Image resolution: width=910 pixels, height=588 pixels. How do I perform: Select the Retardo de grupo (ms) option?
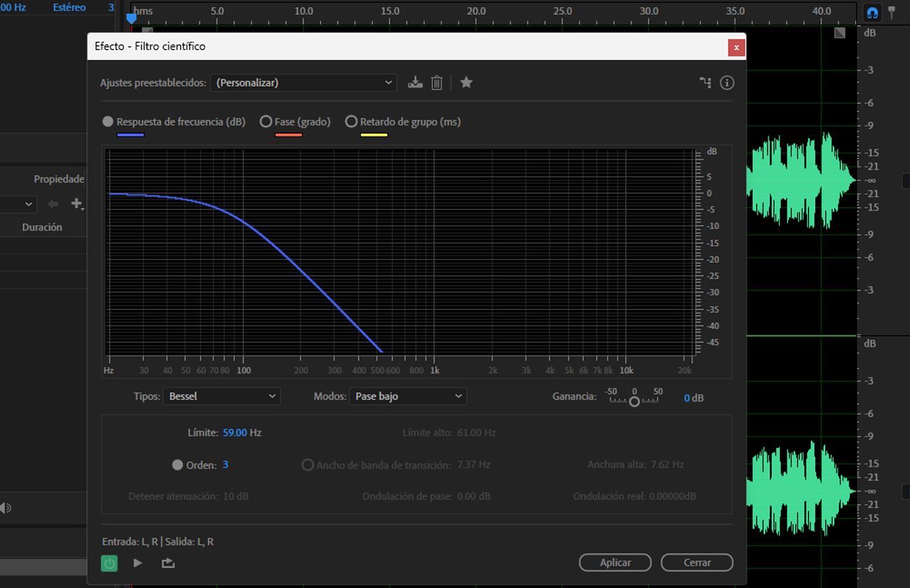pyautogui.click(x=351, y=121)
